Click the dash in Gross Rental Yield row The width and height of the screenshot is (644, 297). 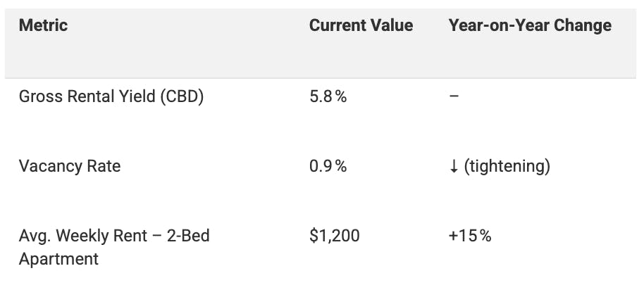(454, 96)
